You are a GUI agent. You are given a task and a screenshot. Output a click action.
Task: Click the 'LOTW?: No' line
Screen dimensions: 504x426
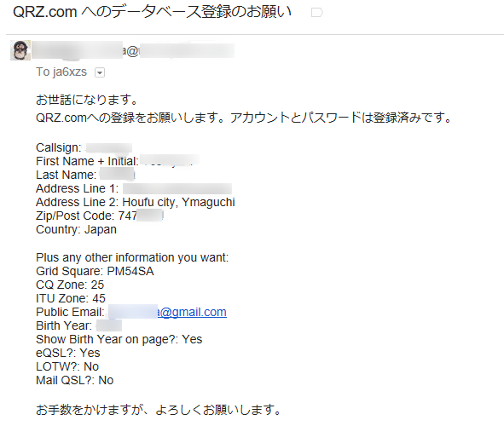(67, 366)
